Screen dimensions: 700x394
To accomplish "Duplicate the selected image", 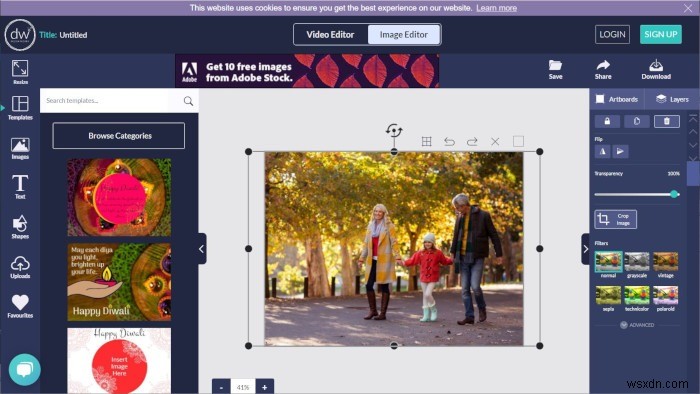I will 637,121.
